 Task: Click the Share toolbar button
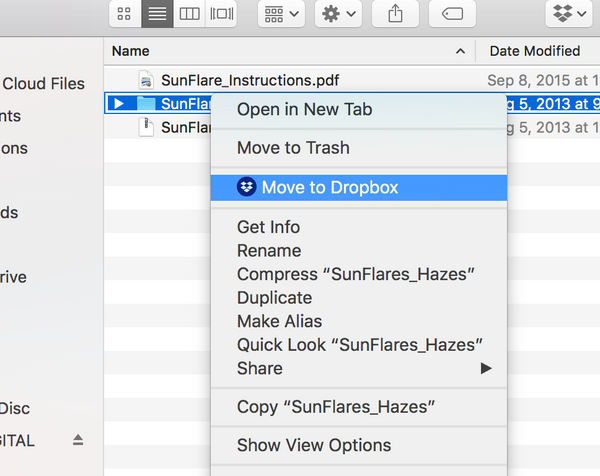(395, 14)
